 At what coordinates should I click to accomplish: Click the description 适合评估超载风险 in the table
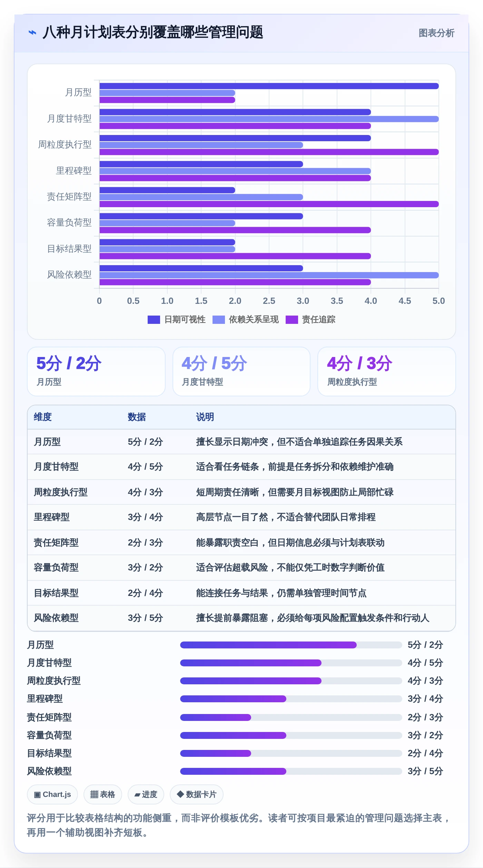[x=290, y=567]
